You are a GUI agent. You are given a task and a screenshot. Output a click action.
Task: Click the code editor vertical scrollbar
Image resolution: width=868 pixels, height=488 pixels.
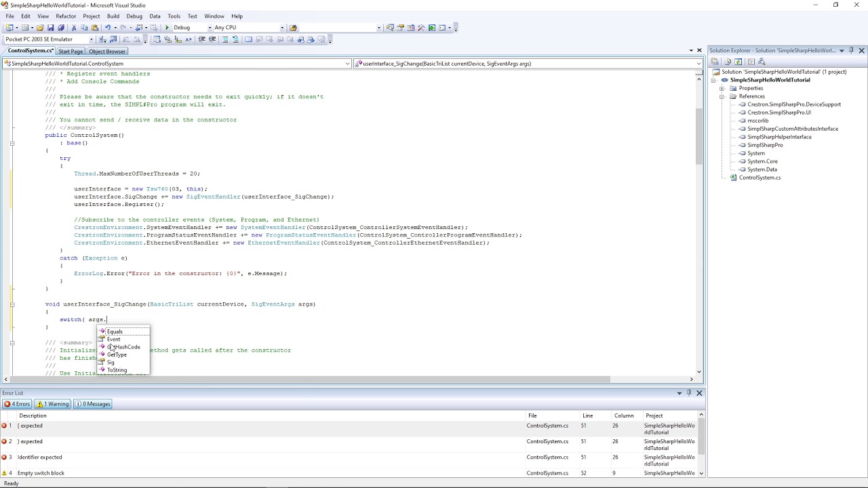click(698, 136)
